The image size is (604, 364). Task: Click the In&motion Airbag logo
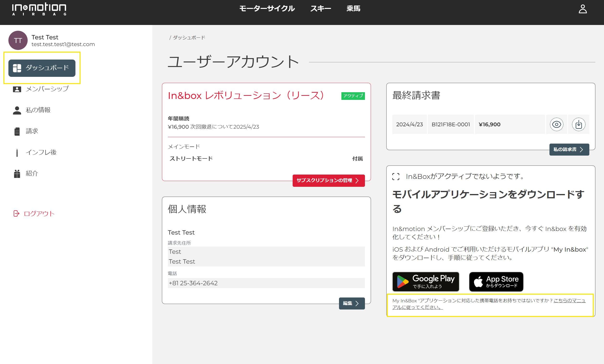tap(39, 9)
